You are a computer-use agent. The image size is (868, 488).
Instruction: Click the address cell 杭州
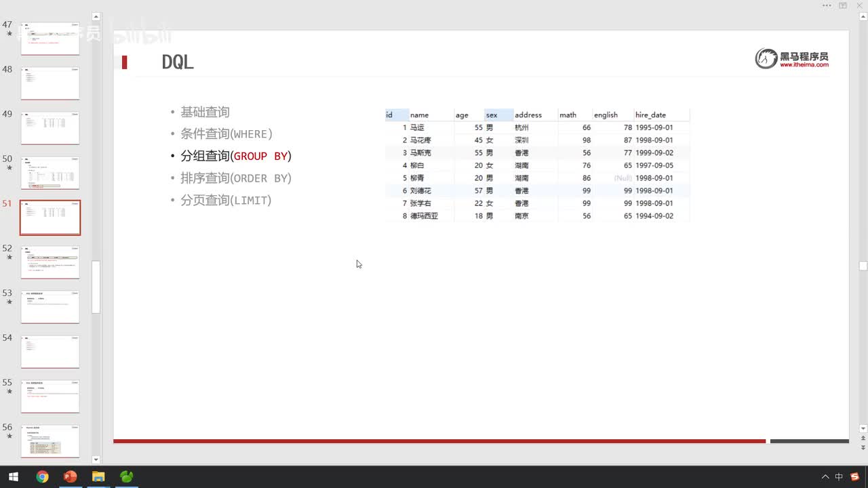pos(521,127)
